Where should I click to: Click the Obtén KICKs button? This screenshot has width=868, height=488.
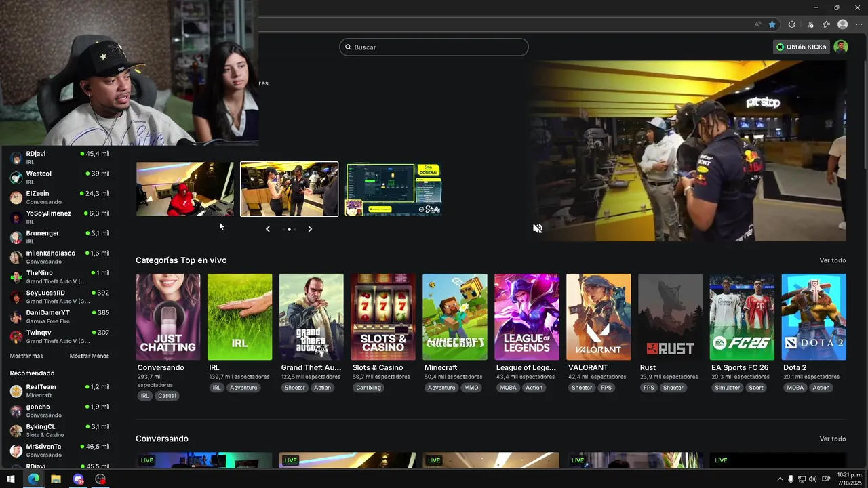pos(802,47)
